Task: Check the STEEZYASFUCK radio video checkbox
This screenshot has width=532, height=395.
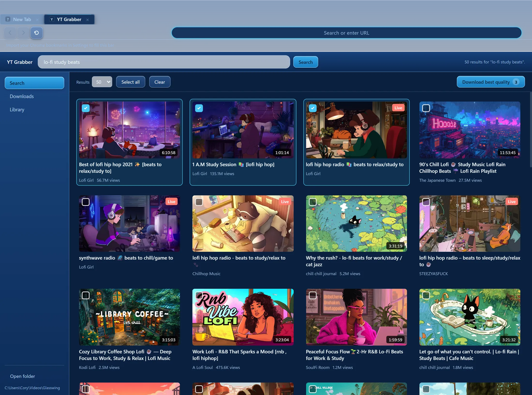Action: (426, 202)
